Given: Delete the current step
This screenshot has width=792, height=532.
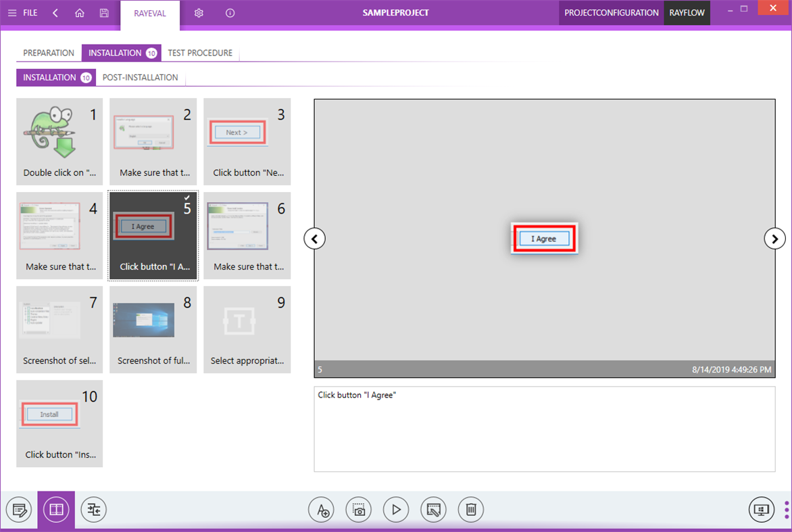Looking at the screenshot, I should click(x=470, y=509).
